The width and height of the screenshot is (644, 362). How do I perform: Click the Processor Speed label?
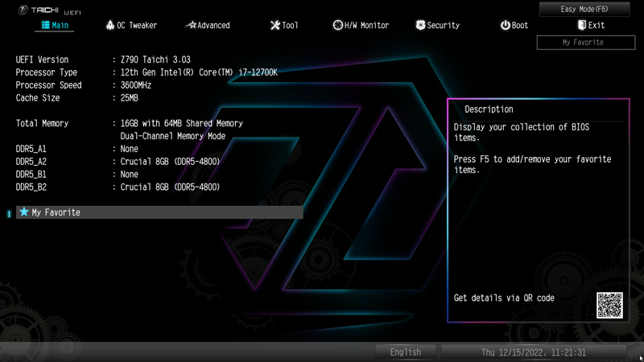[48, 85]
